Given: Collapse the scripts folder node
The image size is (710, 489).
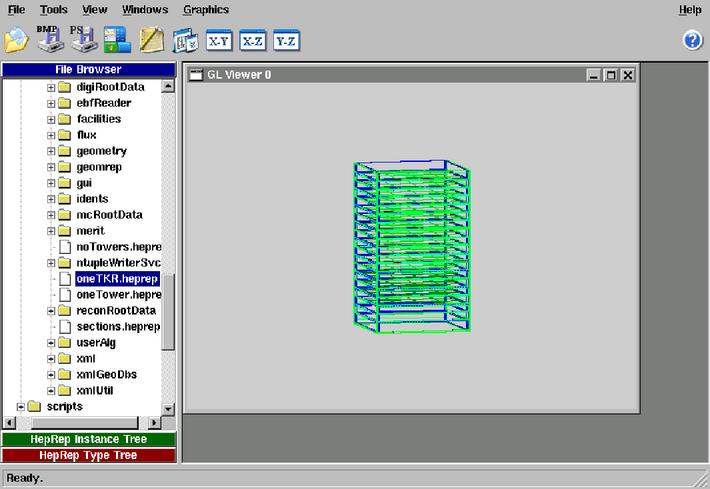Looking at the screenshot, I should point(21,407).
